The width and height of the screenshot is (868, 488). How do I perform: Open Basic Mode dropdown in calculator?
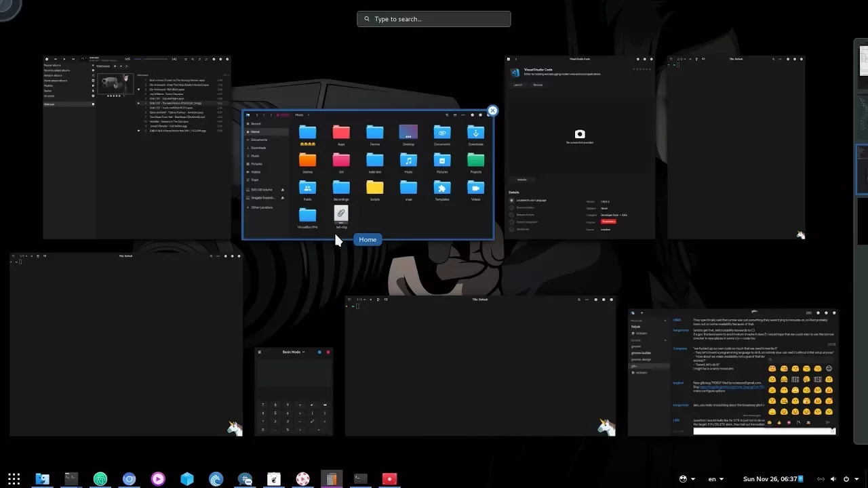(x=294, y=352)
